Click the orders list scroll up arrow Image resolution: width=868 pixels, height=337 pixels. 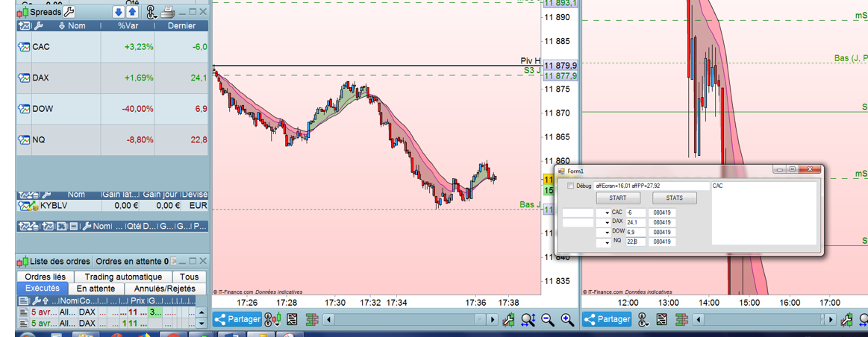(202, 312)
